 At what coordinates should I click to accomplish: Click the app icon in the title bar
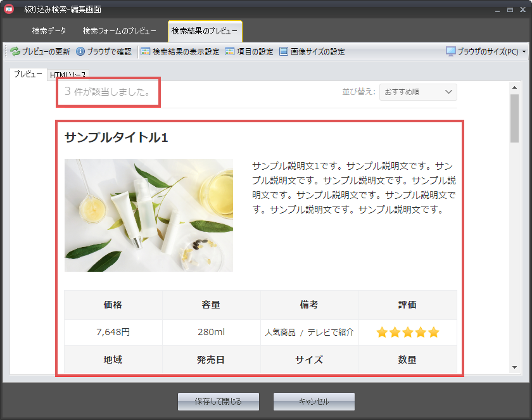(9, 10)
